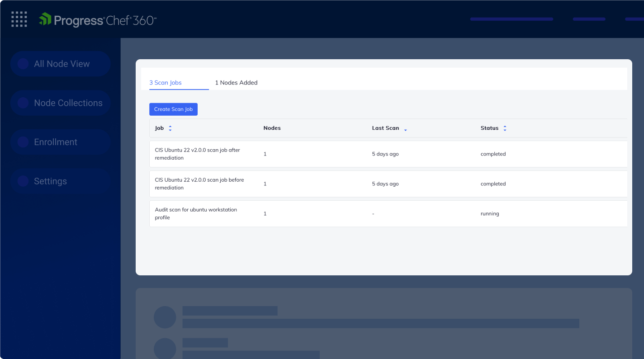This screenshot has height=359, width=644.
Task: Select Audit scan for ubuntu workstation row
Action: pos(196,214)
